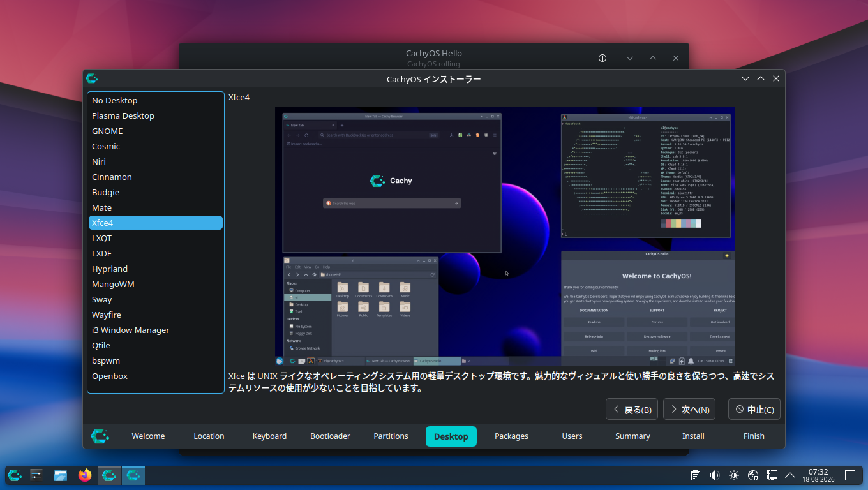The width and height of the screenshot is (868, 490).
Task: Click the Xfce4 desktop preview screenshot
Action: 505,236
